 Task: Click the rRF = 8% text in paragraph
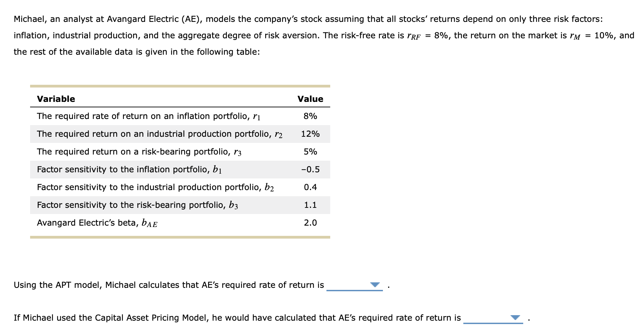[427, 35]
